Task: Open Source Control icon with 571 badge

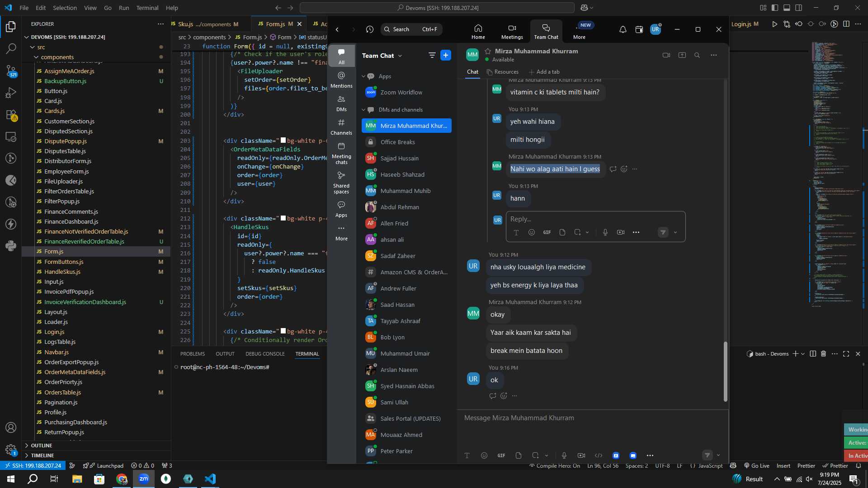Action: (x=11, y=70)
